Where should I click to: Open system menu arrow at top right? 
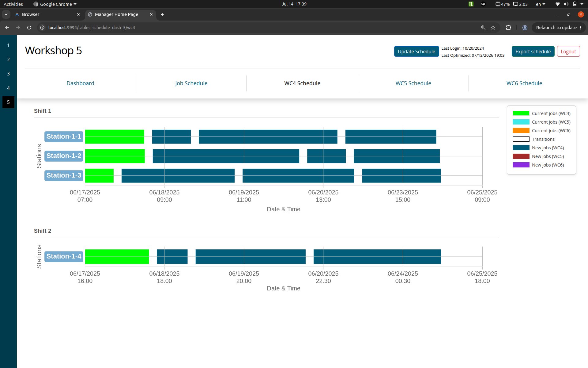[x=582, y=4]
